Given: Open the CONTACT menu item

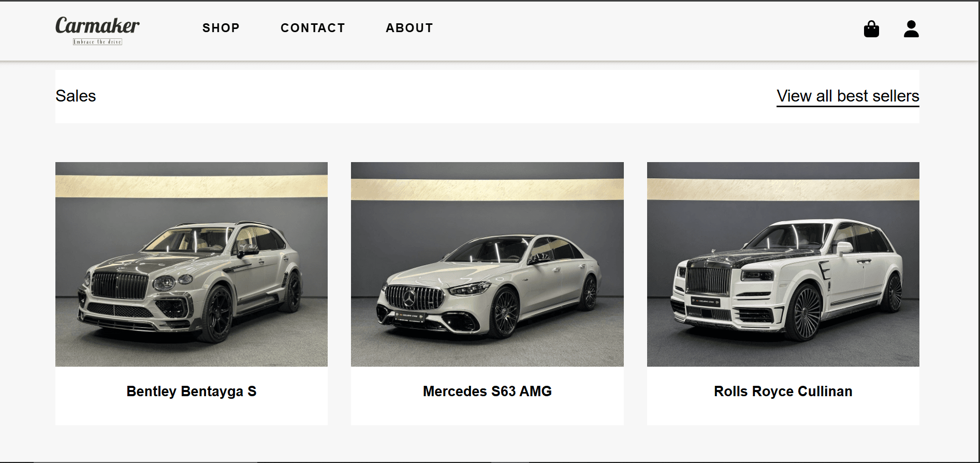Looking at the screenshot, I should (313, 28).
